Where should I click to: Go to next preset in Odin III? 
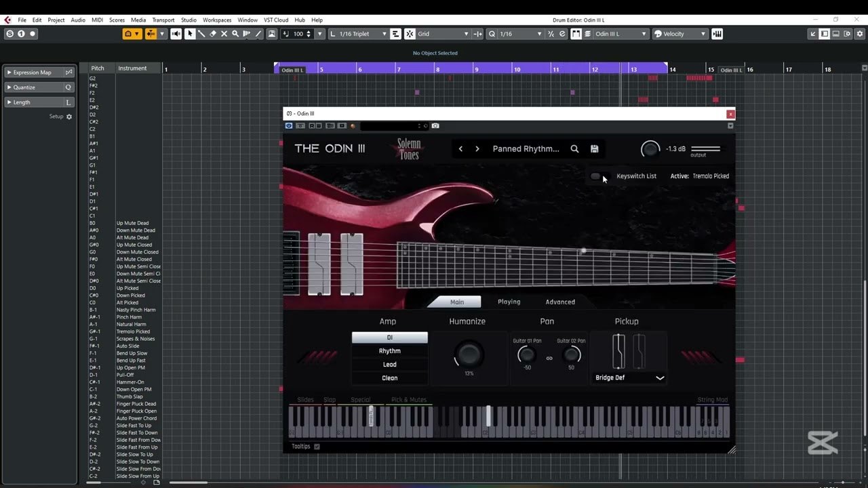[x=477, y=149]
